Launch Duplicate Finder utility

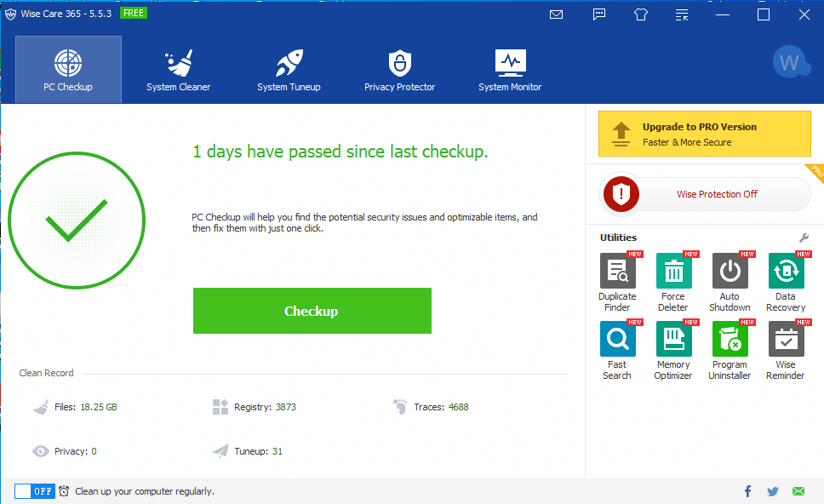[617, 283]
